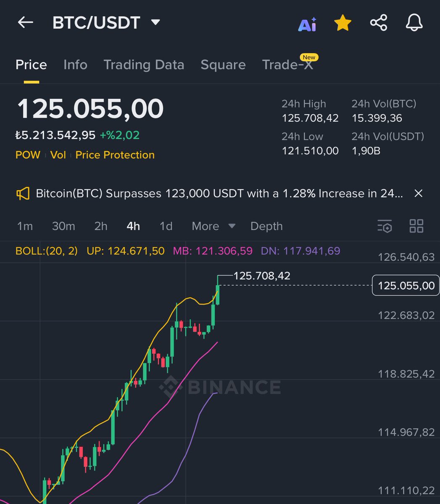Switch to the Info tab
This screenshot has height=504, width=440.
pyautogui.click(x=75, y=65)
